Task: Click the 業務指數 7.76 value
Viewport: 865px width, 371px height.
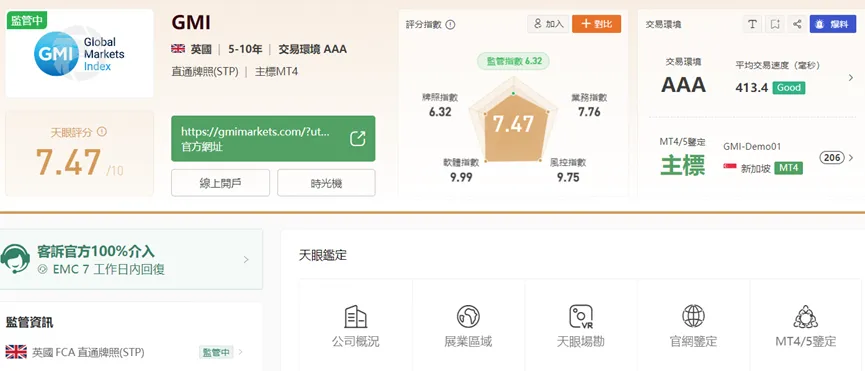Action: [589, 112]
